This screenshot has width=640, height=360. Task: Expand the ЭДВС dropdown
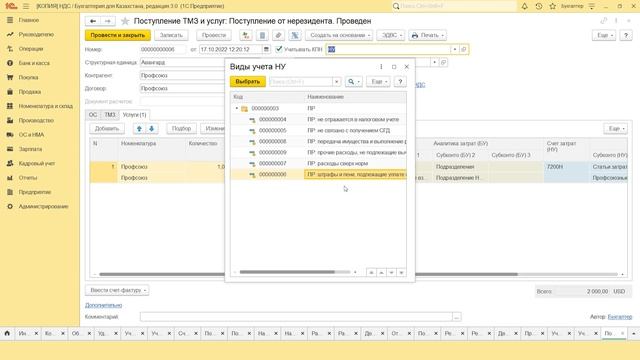(391, 36)
